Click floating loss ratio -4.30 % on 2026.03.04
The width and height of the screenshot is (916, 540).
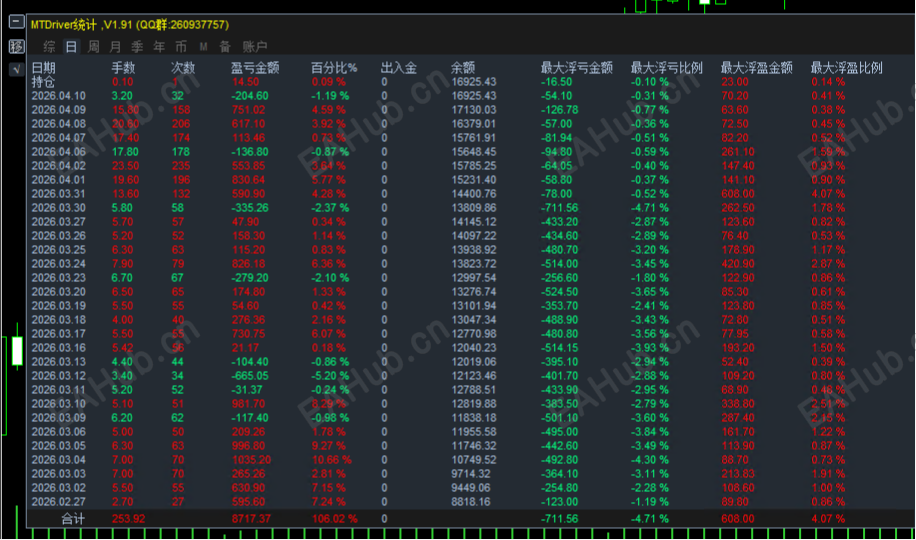(650, 460)
